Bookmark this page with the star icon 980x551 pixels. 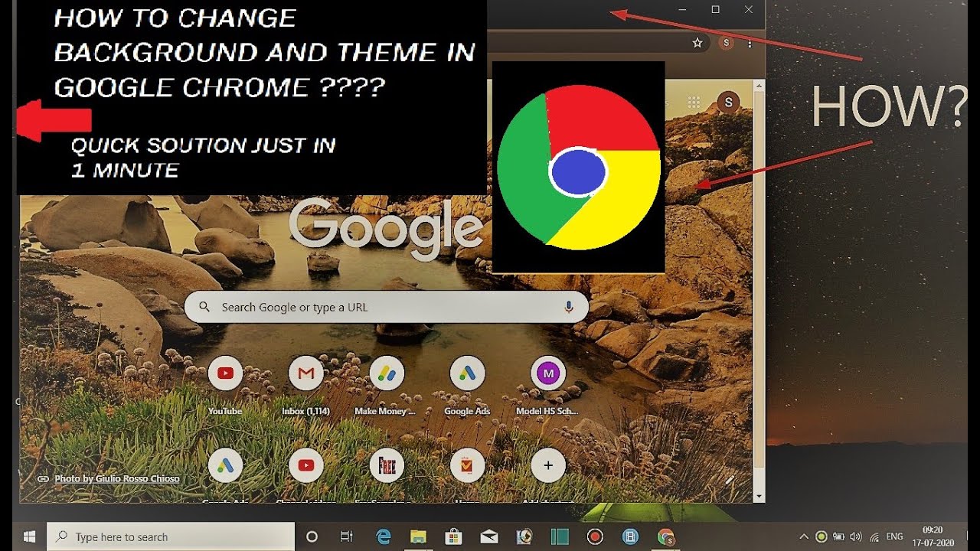click(697, 44)
